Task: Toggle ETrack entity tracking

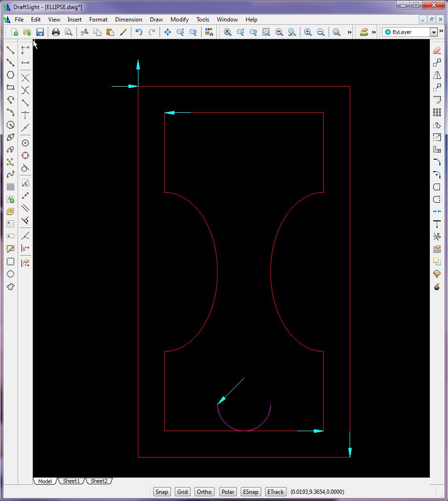Action: pyautogui.click(x=276, y=492)
